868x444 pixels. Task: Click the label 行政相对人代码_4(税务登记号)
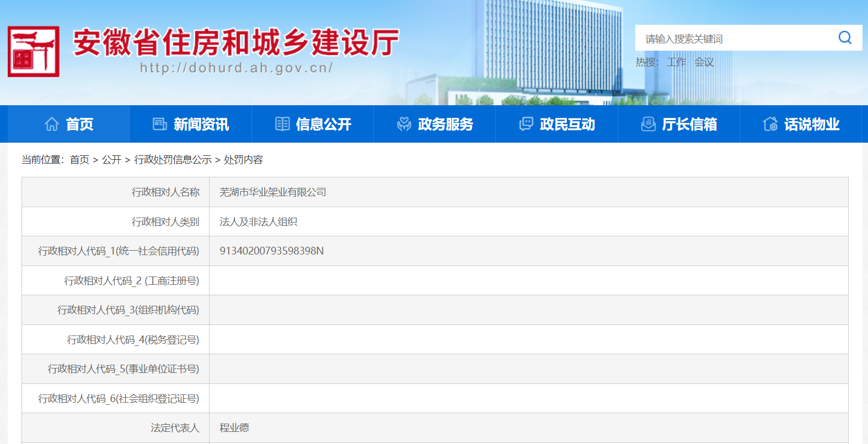pos(133,340)
